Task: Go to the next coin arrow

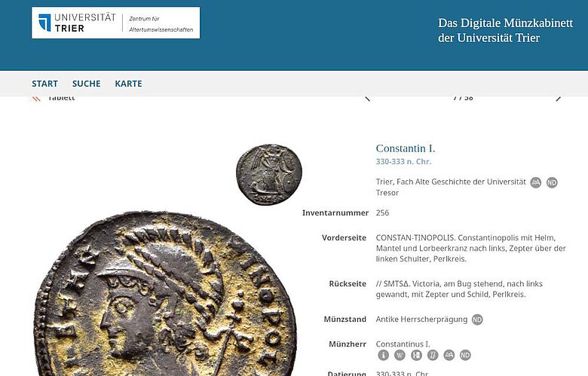Action: (559, 98)
